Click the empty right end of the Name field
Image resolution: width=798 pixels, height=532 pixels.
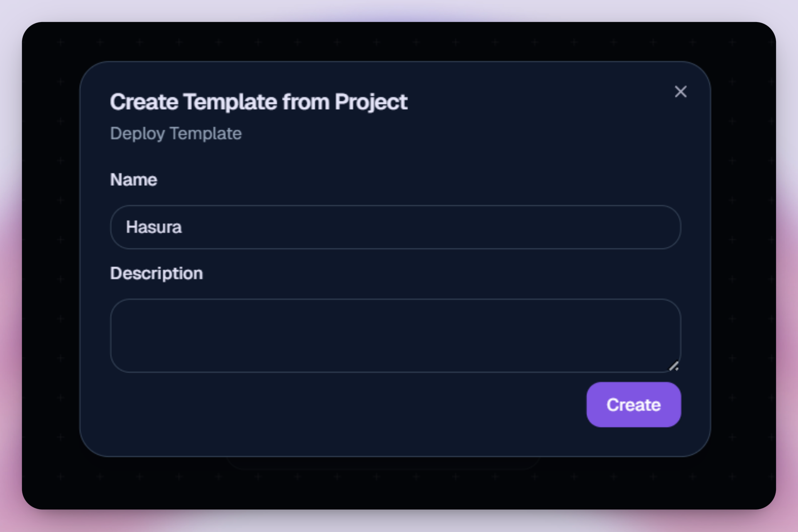[623, 227]
